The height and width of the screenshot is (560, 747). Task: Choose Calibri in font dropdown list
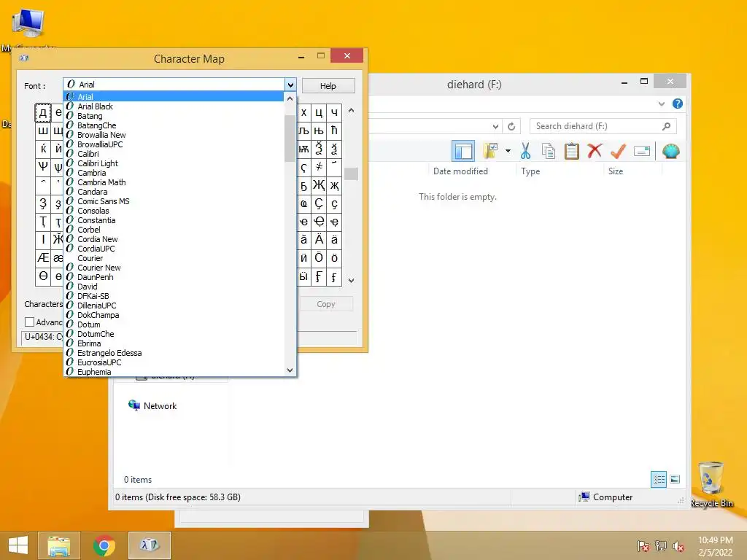[x=174, y=154]
